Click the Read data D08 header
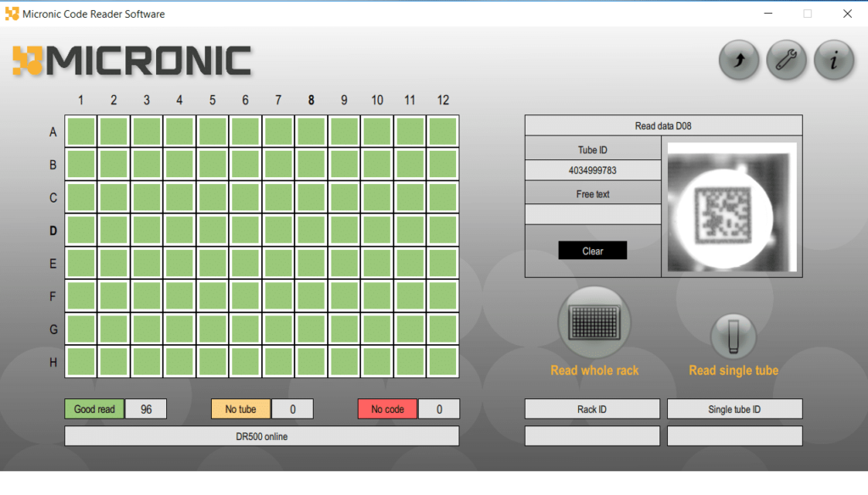The width and height of the screenshot is (868, 495). point(663,125)
